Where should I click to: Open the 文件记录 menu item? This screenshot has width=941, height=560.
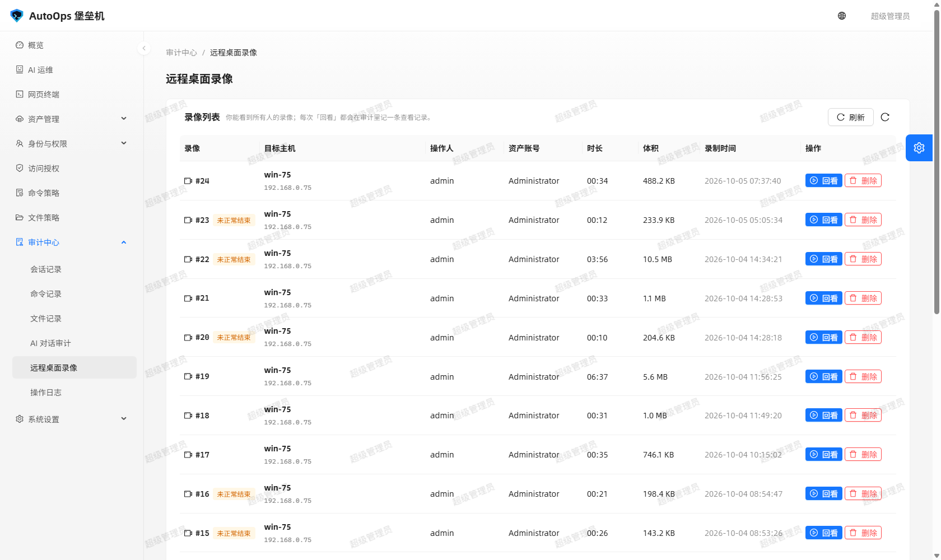pyautogui.click(x=74, y=319)
